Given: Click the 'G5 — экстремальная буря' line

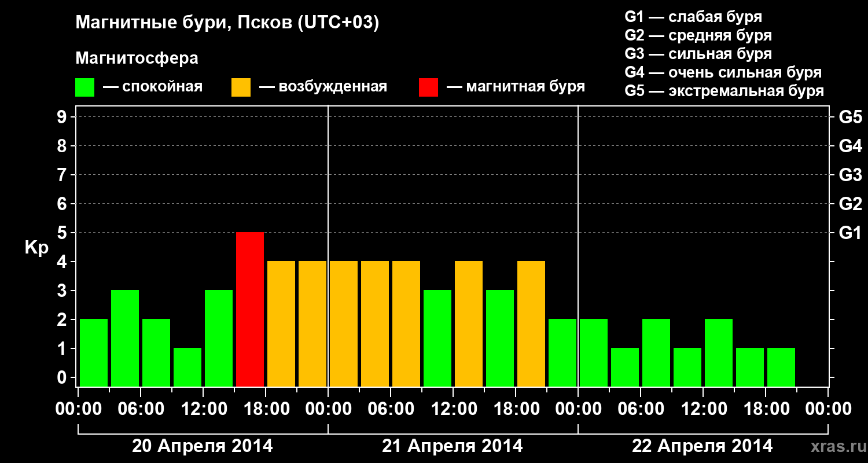Looking at the screenshot, I should (724, 91).
